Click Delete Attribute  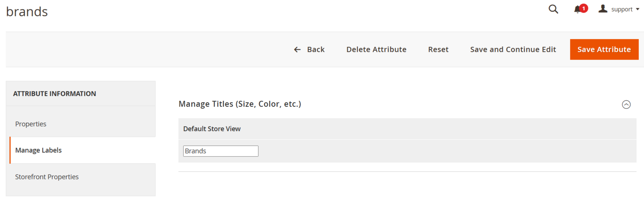[x=376, y=50]
